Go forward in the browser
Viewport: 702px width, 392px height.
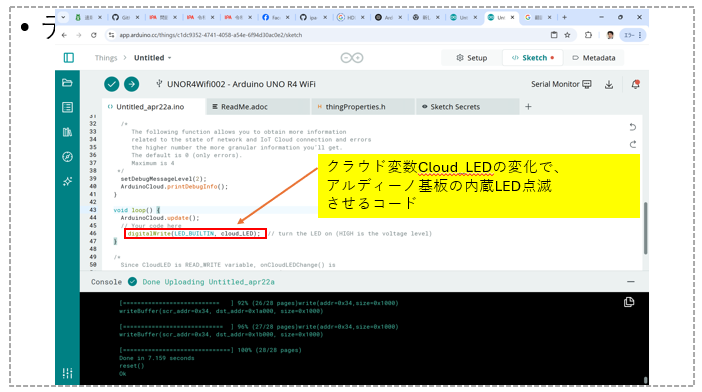point(79,35)
